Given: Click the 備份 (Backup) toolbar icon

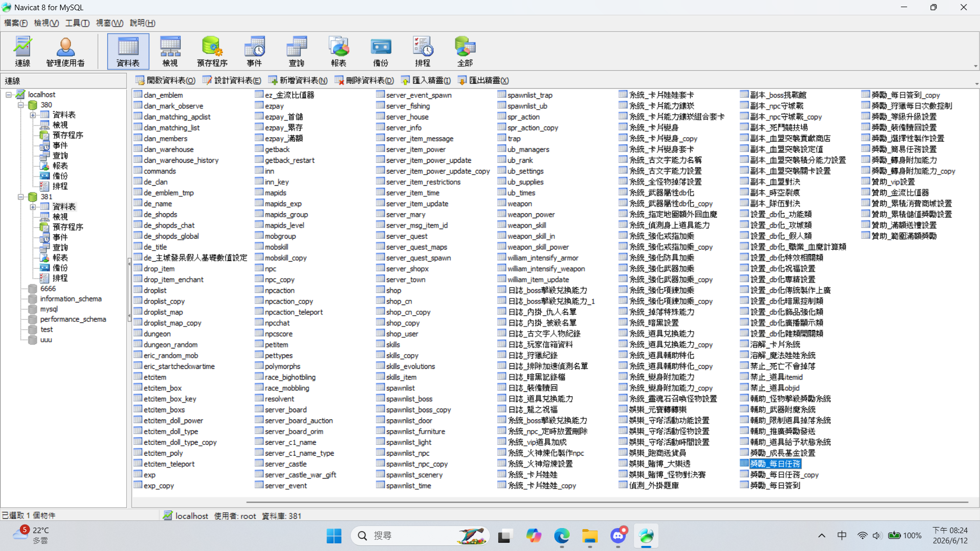Looking at the screenshot, I should 381,52.
